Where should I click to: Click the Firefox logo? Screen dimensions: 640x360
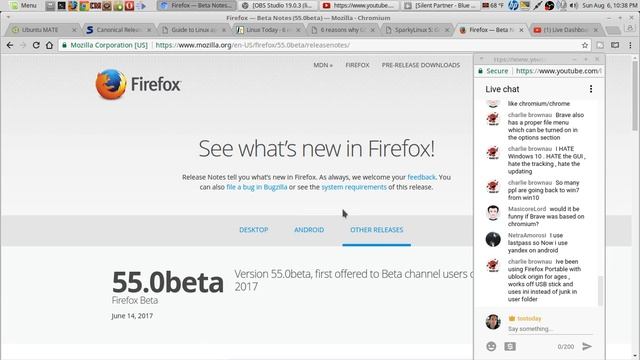[138, 84]
